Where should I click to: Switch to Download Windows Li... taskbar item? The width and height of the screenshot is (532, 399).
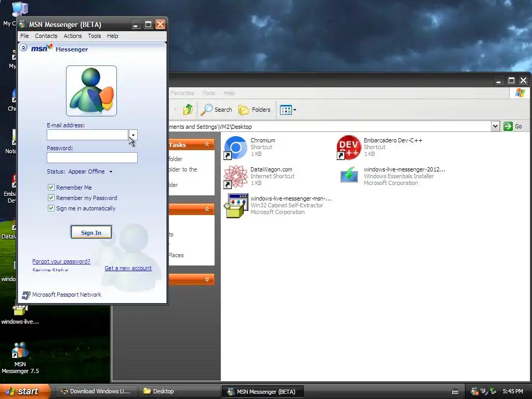(96, 392)
